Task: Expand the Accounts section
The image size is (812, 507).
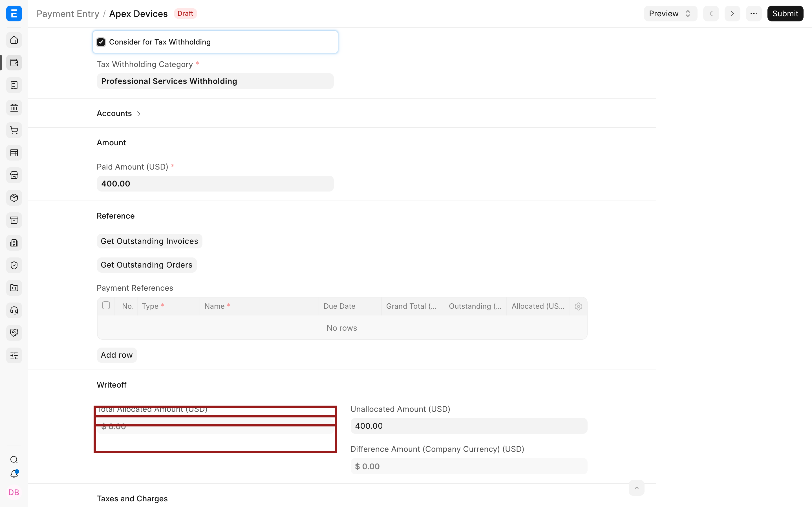Action: click(118, 113)
